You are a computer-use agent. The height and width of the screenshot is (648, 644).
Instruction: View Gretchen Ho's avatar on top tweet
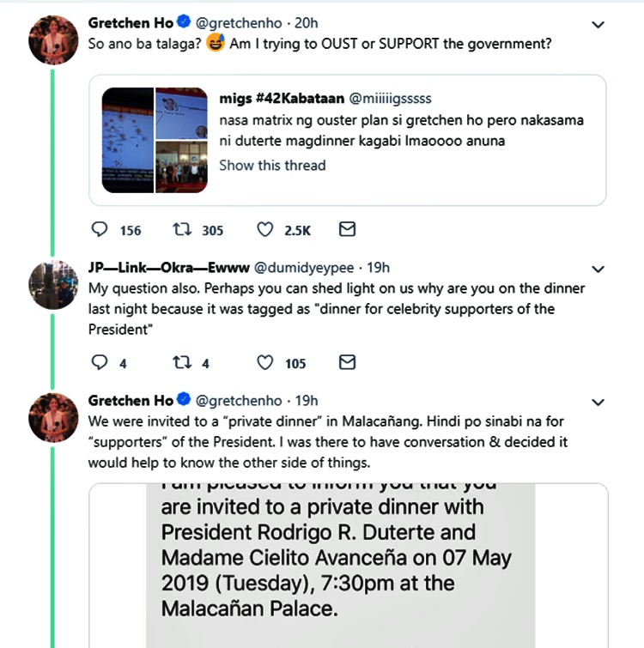point(53,40)
